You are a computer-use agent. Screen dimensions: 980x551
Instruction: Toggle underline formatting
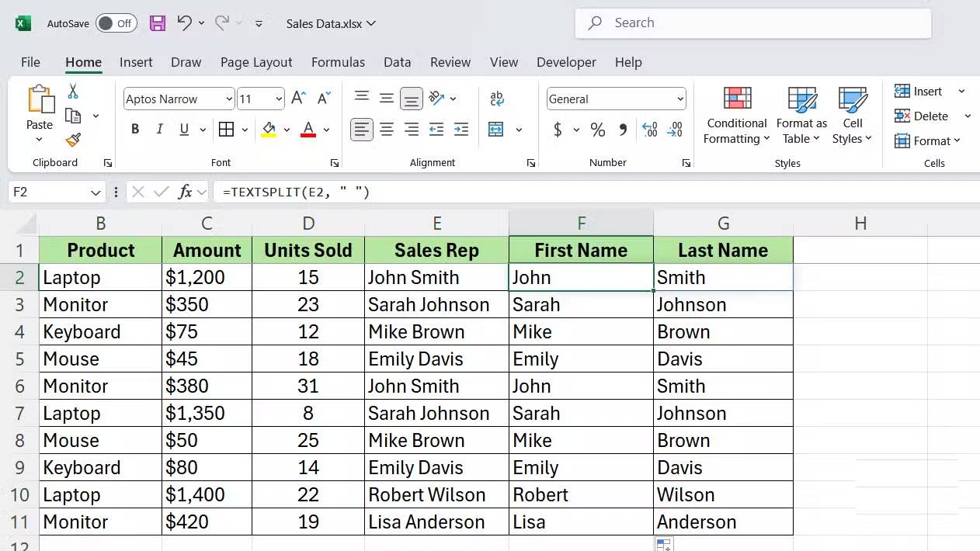(x=183, y=129)
